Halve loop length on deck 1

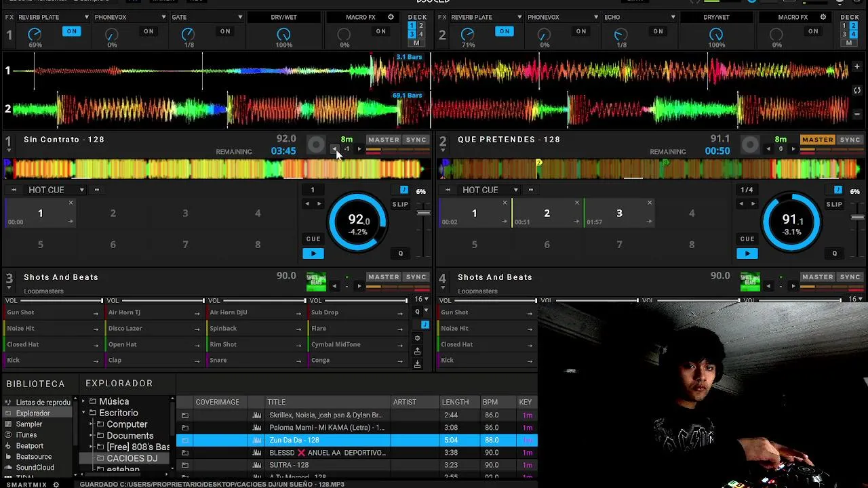[x=307, y=203]
